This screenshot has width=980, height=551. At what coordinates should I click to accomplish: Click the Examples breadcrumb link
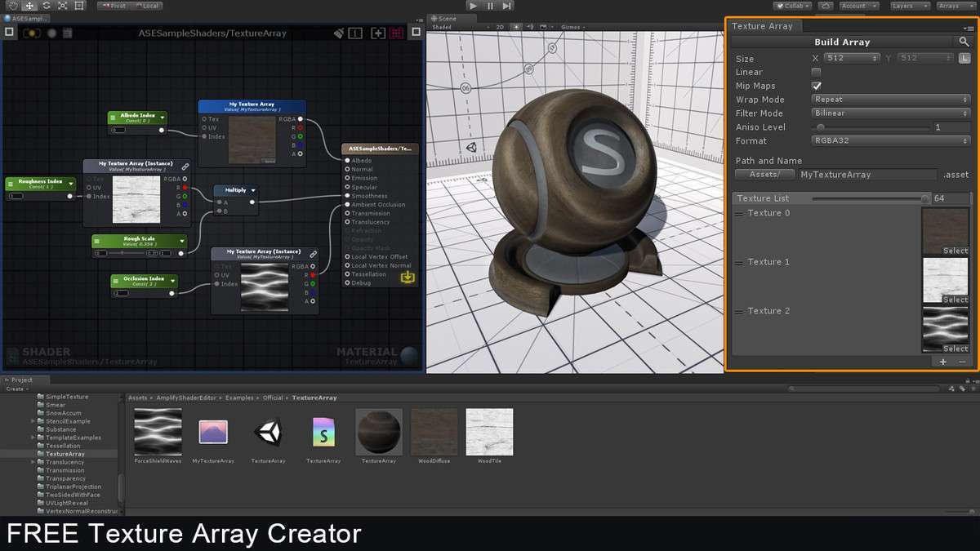point(241,398)
